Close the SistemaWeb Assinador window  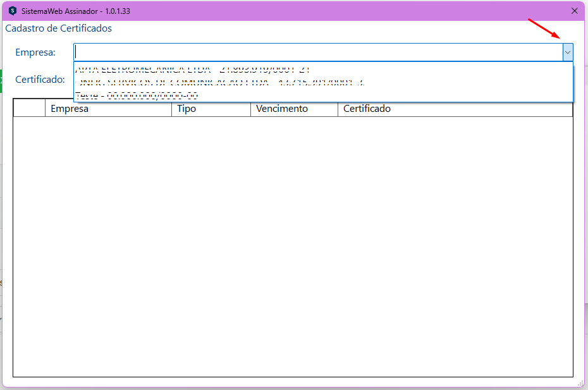click(575, 11)
